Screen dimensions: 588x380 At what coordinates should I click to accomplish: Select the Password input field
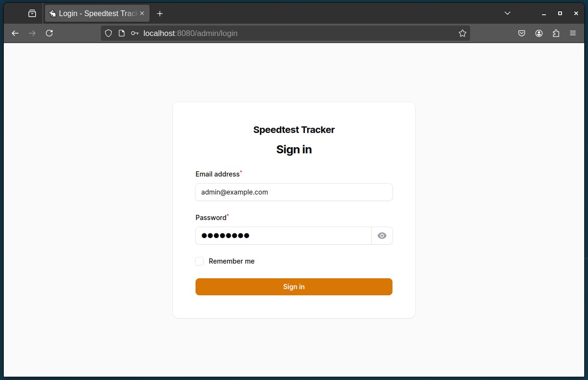click(x=283, y=236)
